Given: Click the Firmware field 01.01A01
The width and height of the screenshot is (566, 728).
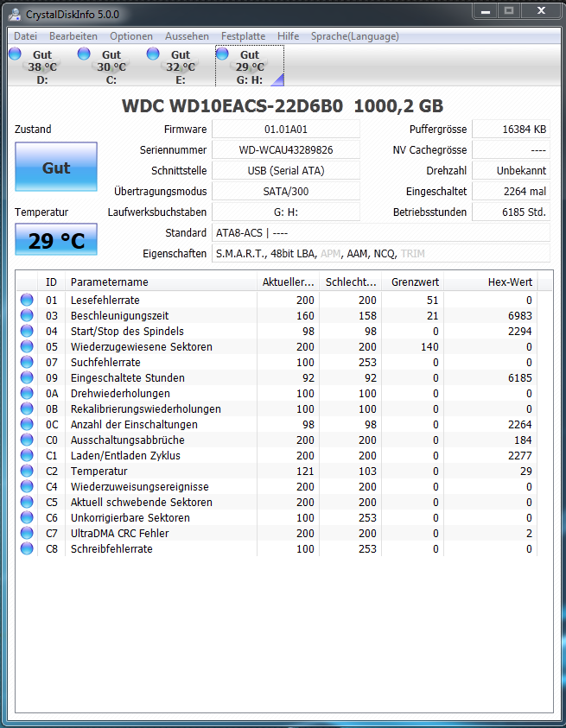Looking at the screenshot, I should point(286,129).
